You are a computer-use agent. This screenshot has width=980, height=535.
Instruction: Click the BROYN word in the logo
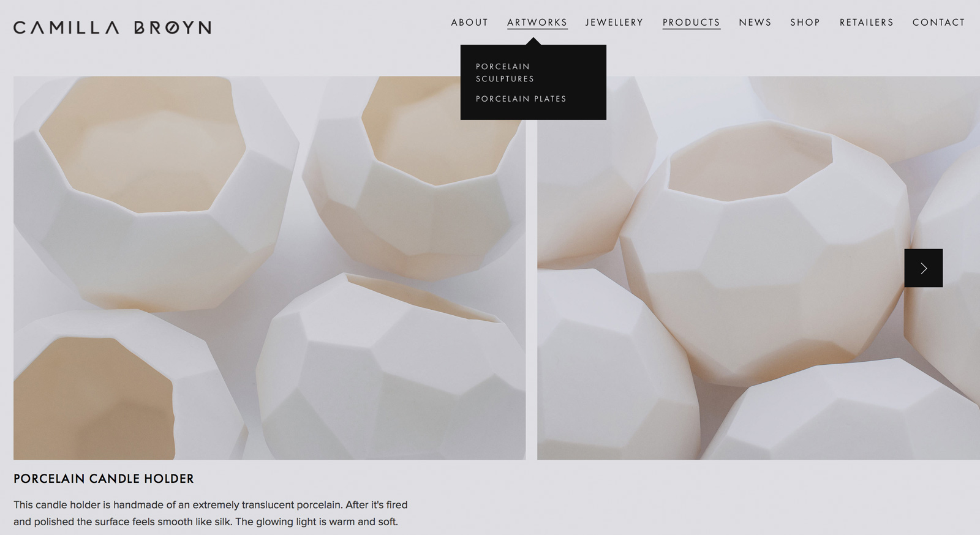(x=173, y=28)
